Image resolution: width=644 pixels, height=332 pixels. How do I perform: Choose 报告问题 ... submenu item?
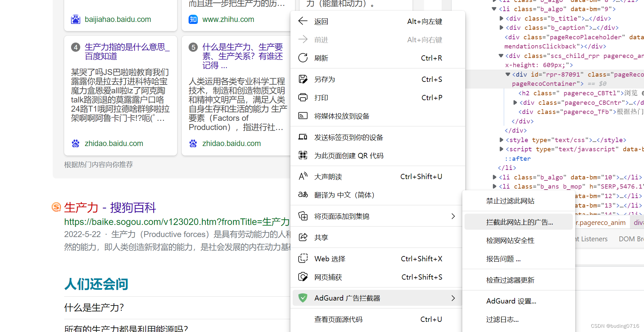click(x=519, y=259)
